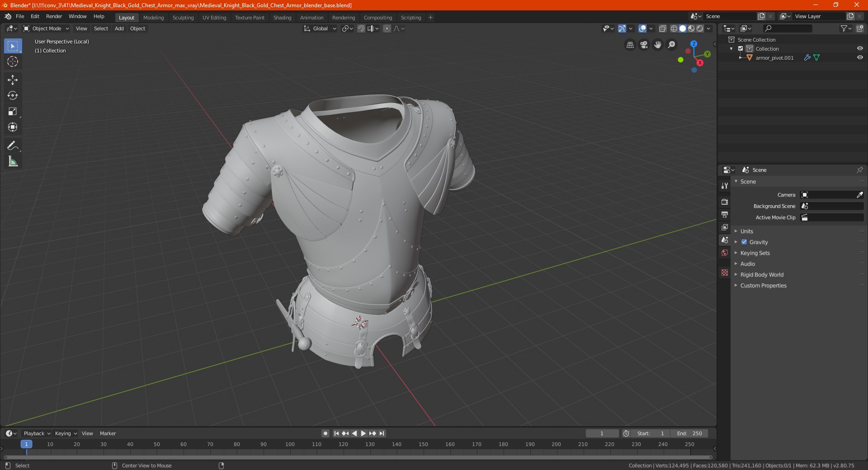The width and height of the screenshot is (868, 470).
Task: Select the Scale tool
Action: coord(13,112)
